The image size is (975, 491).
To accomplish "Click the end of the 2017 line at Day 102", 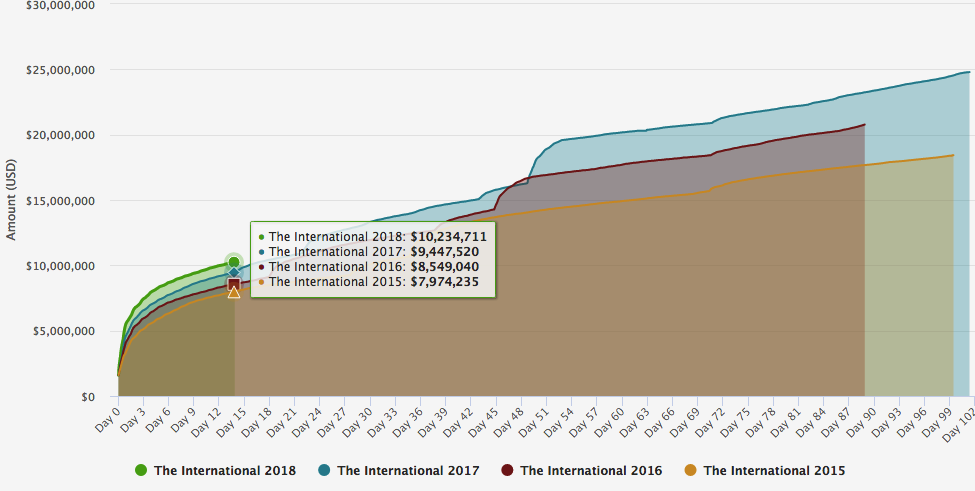I will tap(969, 72).
